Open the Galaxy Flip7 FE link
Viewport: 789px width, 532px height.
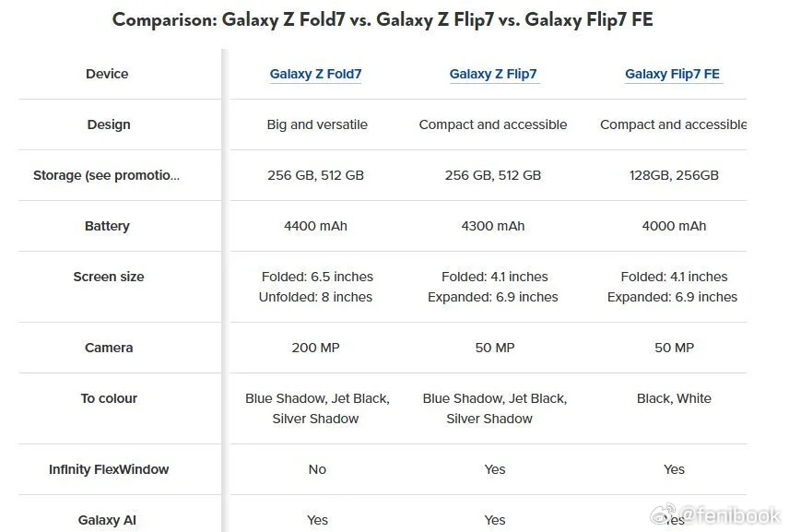pyautogui.click(x=672, y=74)
